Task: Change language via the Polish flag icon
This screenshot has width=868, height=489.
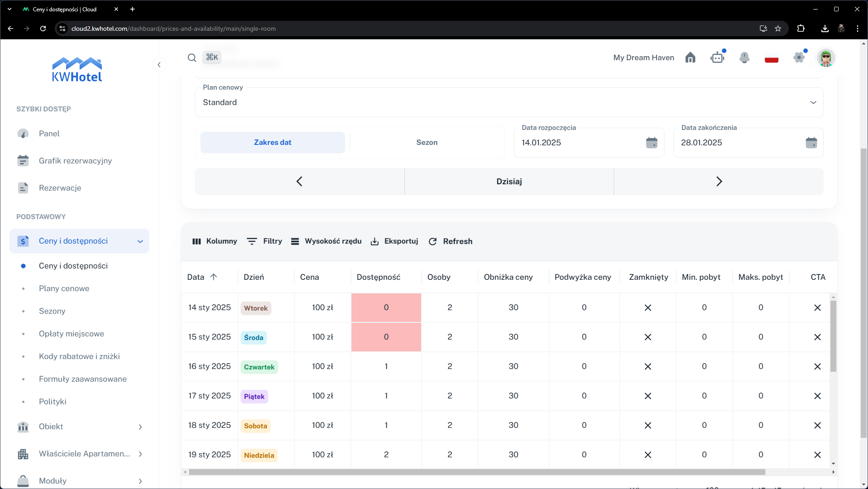Action: click(771, 58)
